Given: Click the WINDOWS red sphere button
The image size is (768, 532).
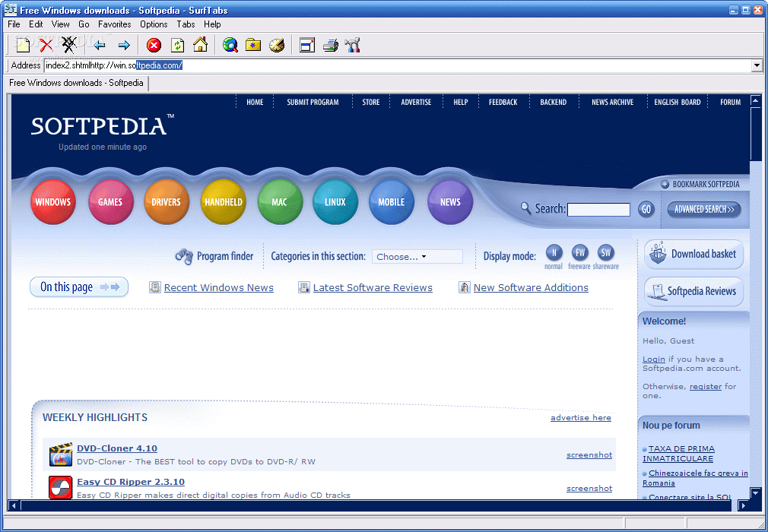Looking at the screenshot, I should pyautogui.click(x=53, y=202).
